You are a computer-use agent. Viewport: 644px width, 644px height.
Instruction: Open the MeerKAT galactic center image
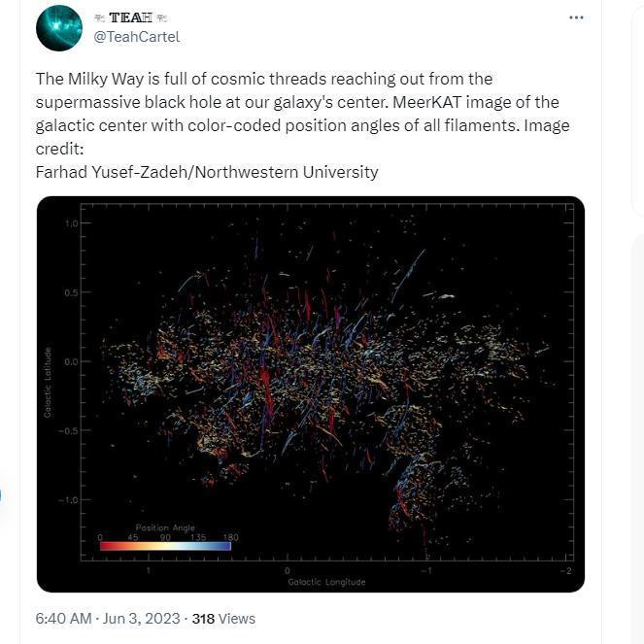(311, 393)
